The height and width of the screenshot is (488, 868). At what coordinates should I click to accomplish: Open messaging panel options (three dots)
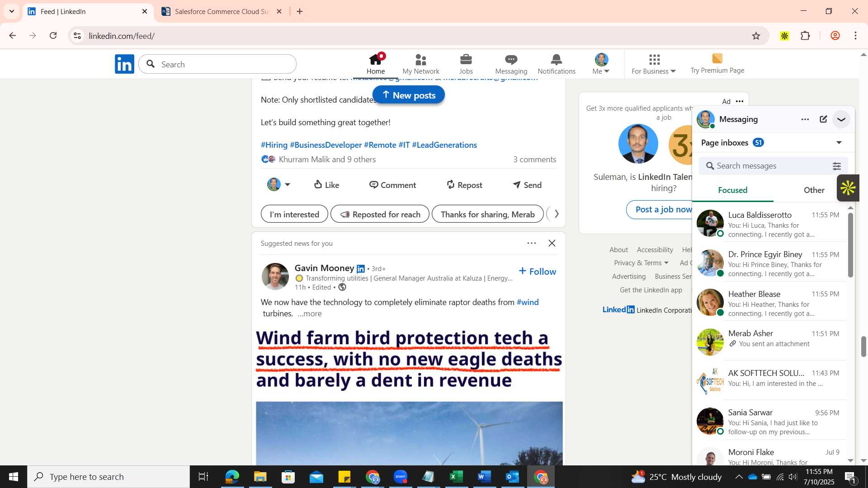click(805, 120)
